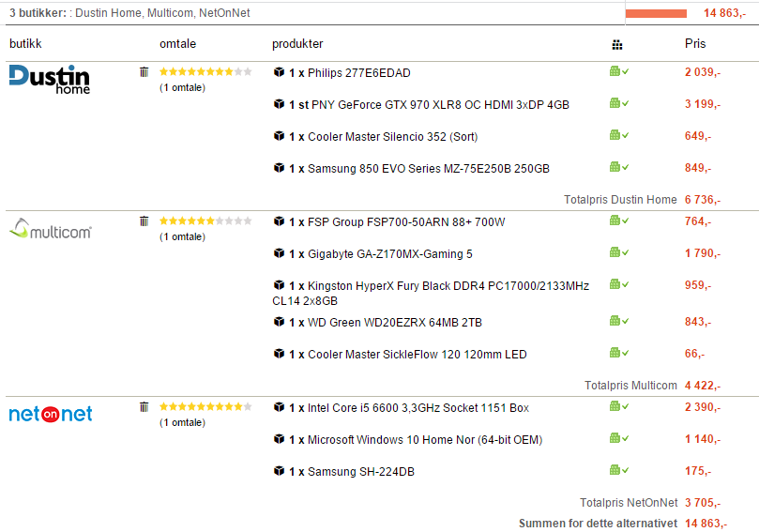Click NetOnNet star rating
759x532 pixels.
[205, 407]
